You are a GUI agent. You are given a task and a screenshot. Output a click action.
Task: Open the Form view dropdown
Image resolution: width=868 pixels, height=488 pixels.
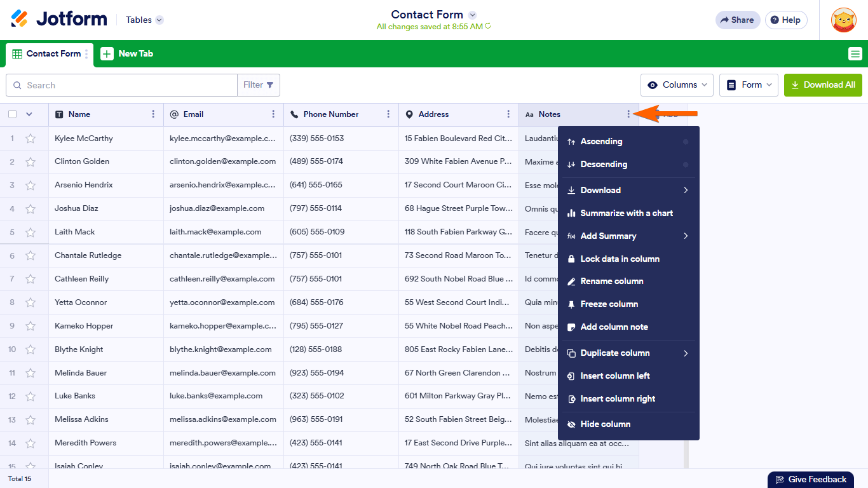point(749,85)
